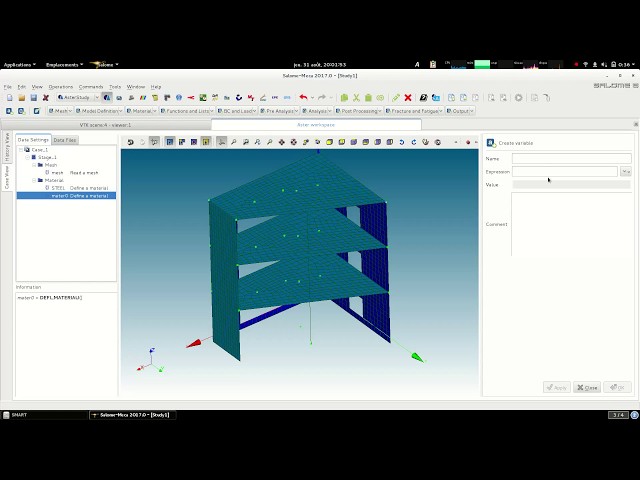Click the green Copy icon
The height and width of the screenshot is (480, 640).
(344, 98)
